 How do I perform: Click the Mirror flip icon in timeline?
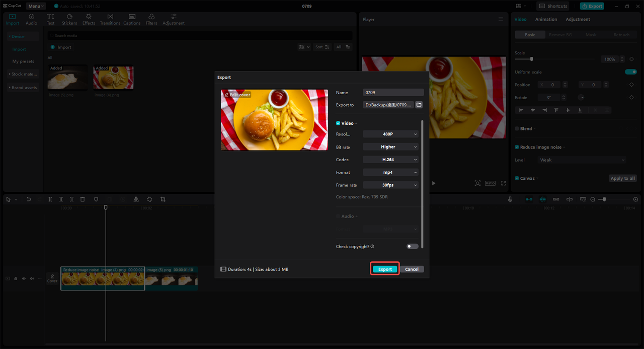[x=136, y=199]
